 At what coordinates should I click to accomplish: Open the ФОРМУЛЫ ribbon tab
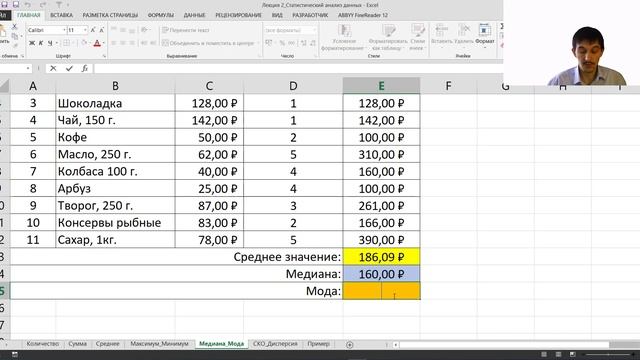click(x=161, y=15)
